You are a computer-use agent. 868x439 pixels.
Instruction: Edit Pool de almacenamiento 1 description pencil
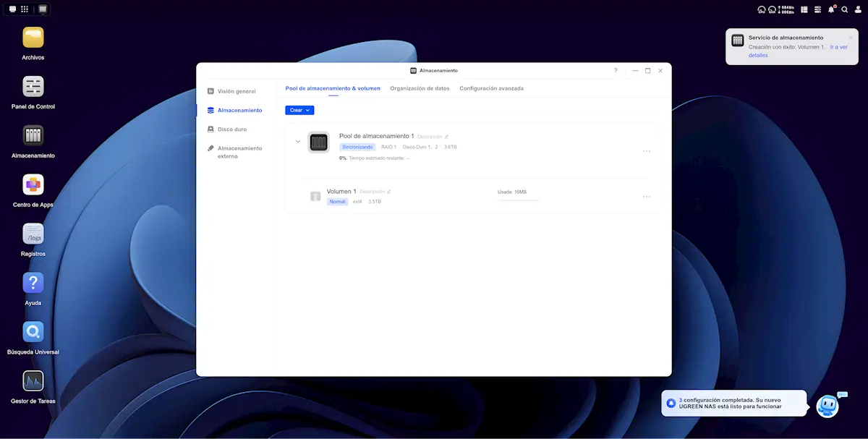[x=446, y=137]
